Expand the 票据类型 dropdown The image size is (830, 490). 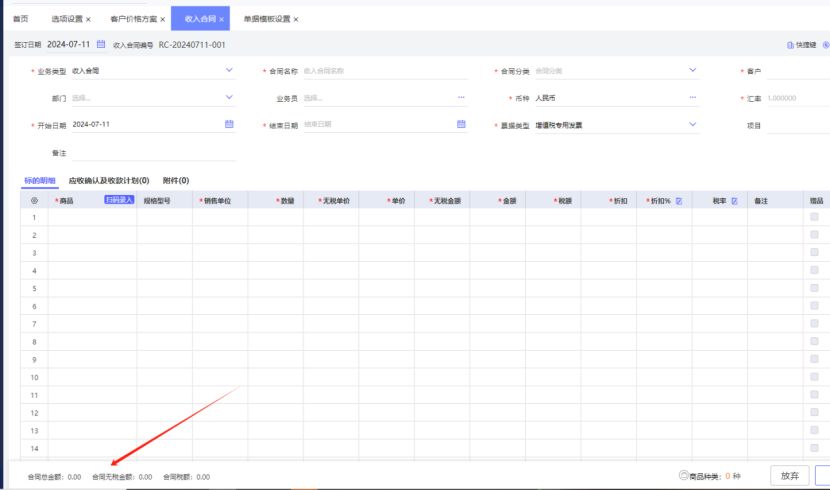[692, 124]
